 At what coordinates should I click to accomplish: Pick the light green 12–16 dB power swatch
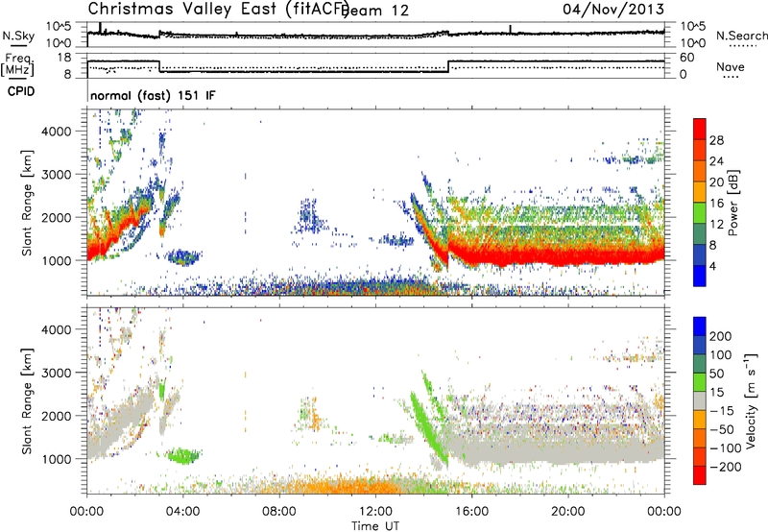pyautogui.click(x=700, y=213)
